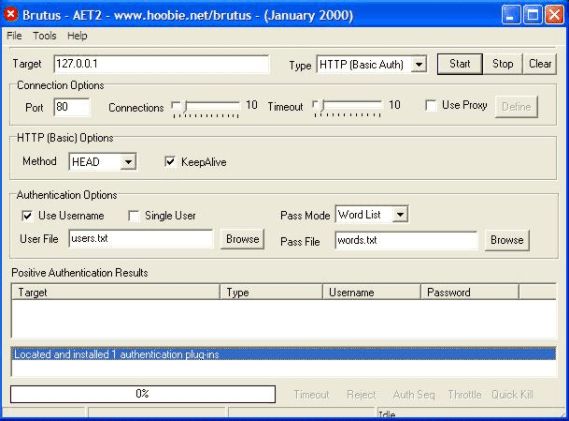Viewport: 569px width, 421px height.
Task: Browse for the User File
Action: pos(242,239)
